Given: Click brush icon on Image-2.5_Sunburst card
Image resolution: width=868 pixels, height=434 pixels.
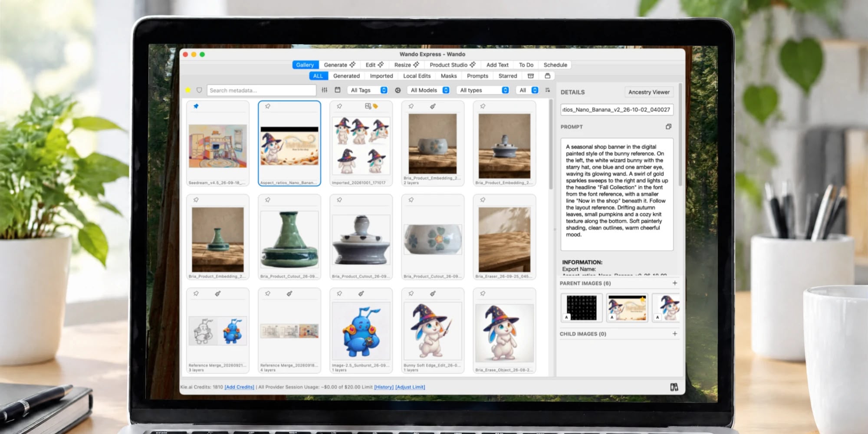Looking at the screenshot, I should click(x=361, y=294).
